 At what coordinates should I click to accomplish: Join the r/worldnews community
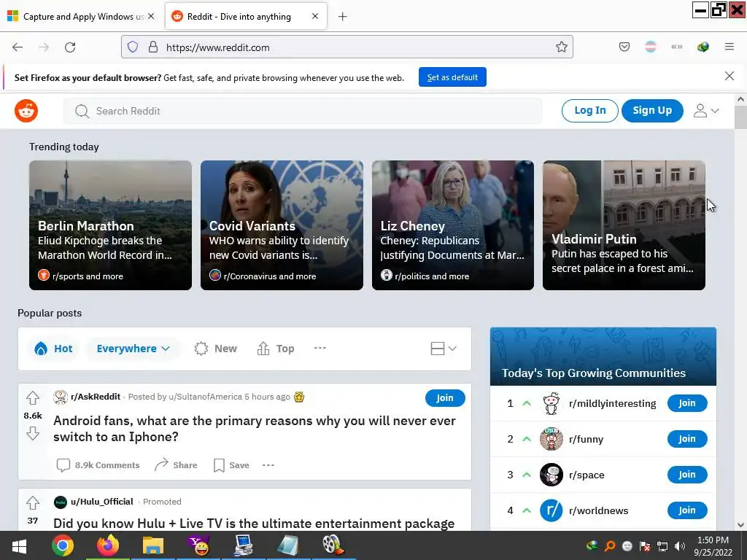[687, 510]
